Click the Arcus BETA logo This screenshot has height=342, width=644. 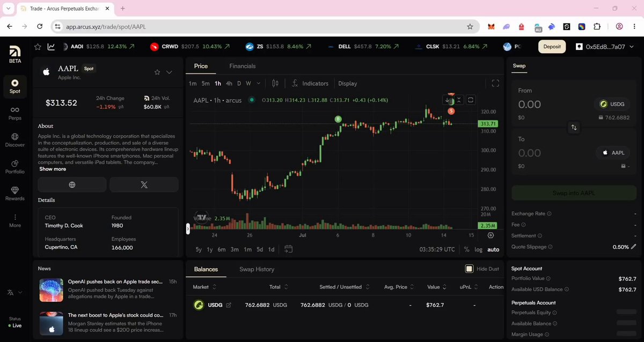pos(15,54)
